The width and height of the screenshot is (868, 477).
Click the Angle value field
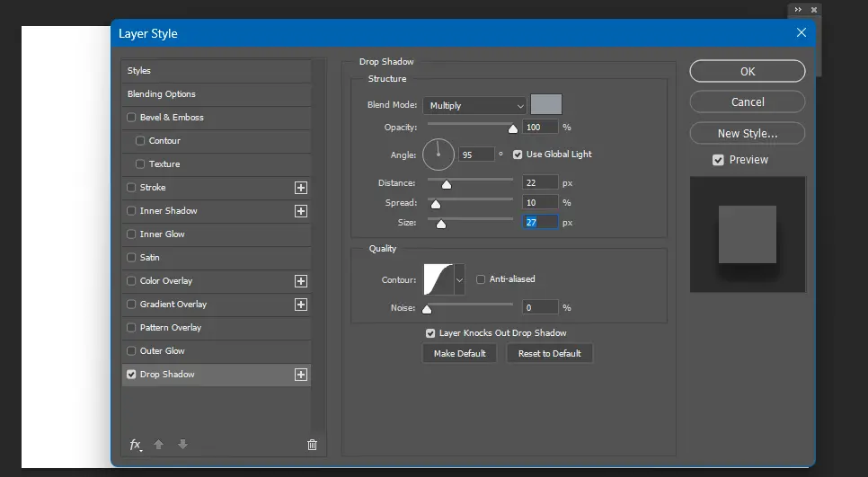coord(476,155)
